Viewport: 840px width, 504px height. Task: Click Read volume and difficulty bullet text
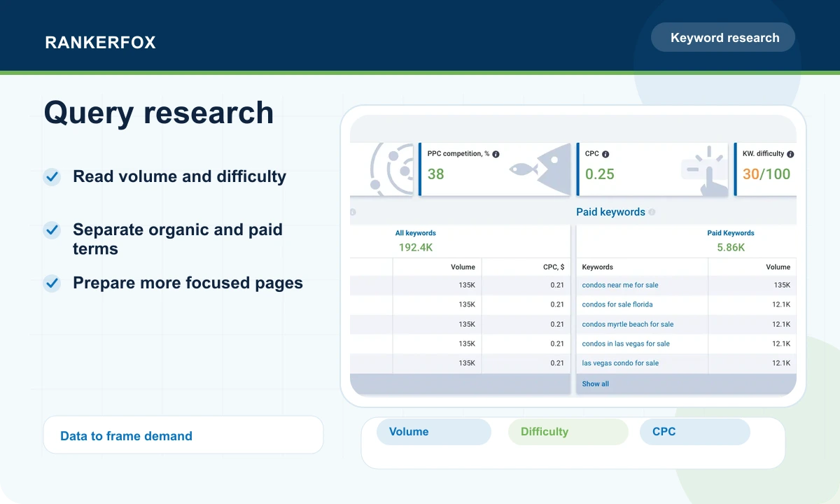[x=179, y=176]
